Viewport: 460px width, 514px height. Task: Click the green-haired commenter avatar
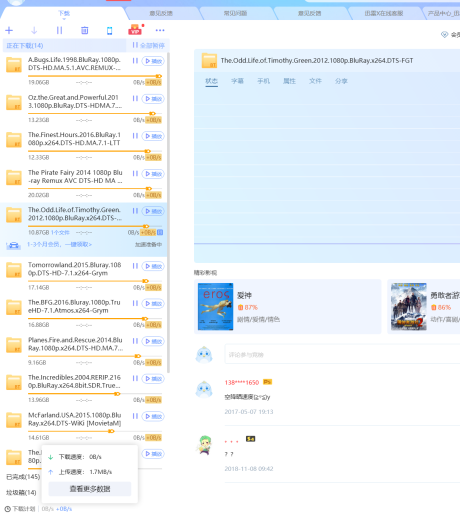tap(204, 445)
